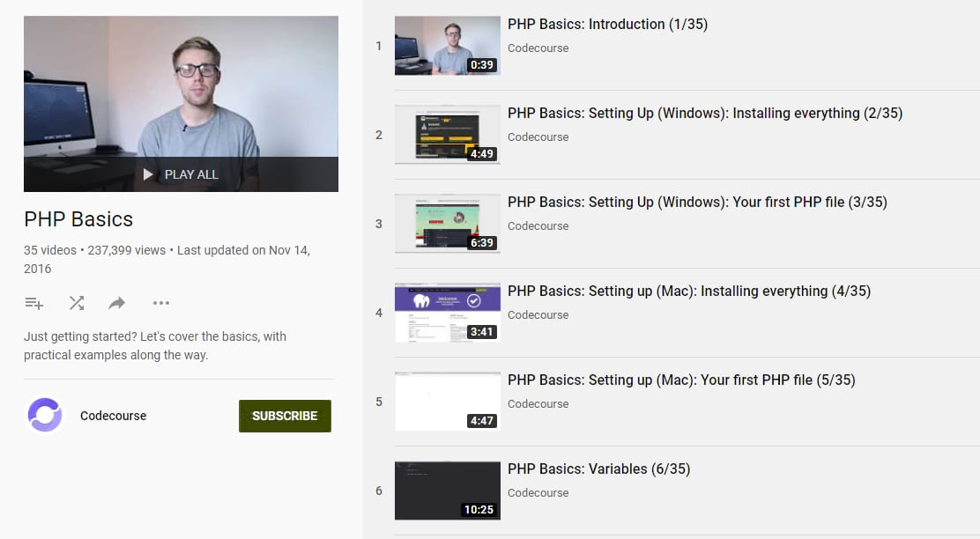Screen dimensions: 980x539
Task: Open "PHP Basics: Setting up (Mac): Your first PHP file"
Action: [x=683, y=380]
